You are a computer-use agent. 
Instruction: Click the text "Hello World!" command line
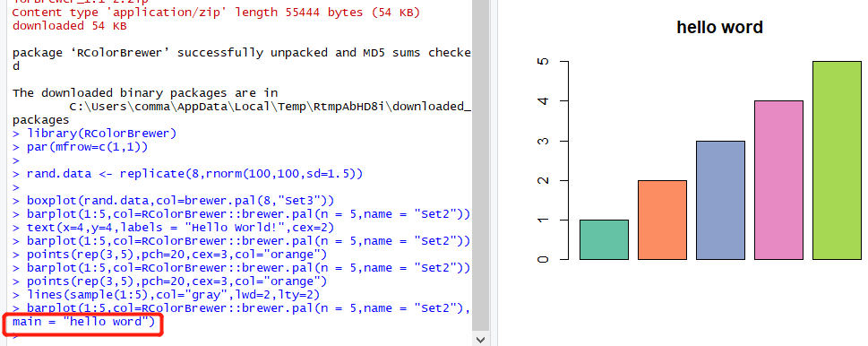(173, 228)
